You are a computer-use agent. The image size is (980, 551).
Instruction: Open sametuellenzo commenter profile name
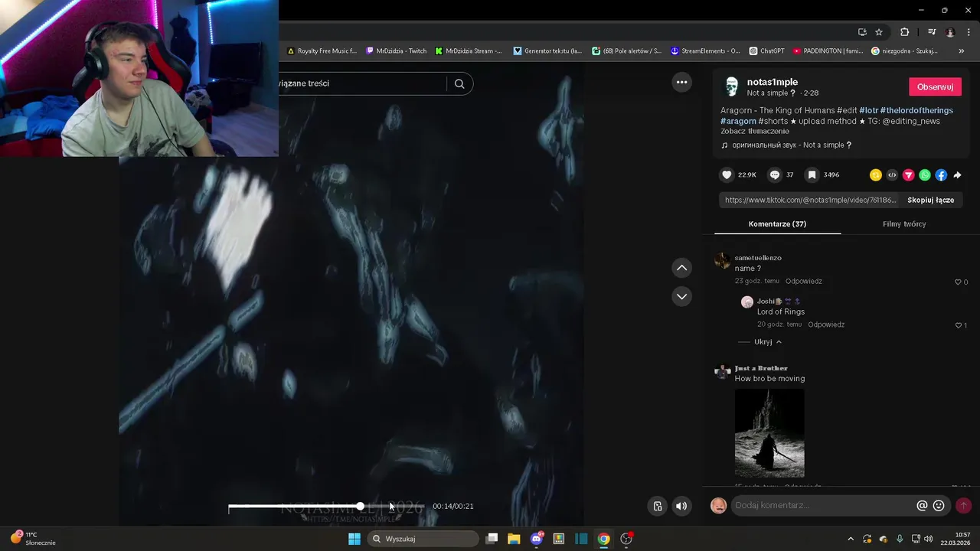[x=758, y=258]
